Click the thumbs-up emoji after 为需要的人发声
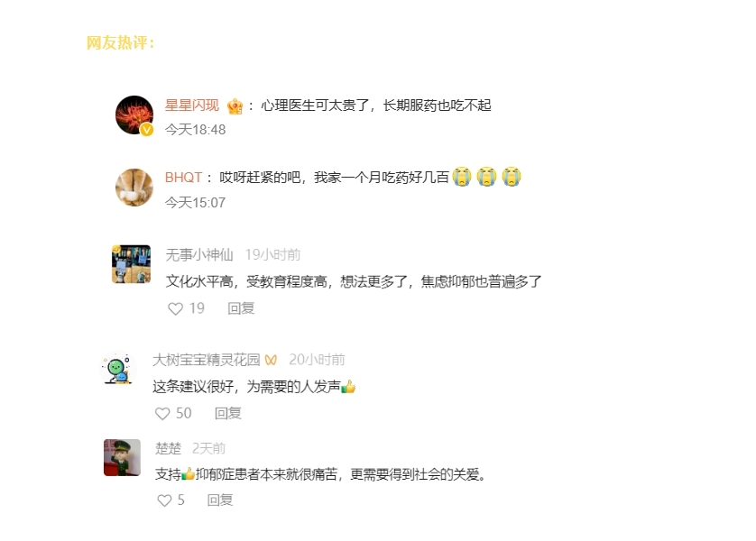756x541 pixels. [x=348, y=387]
